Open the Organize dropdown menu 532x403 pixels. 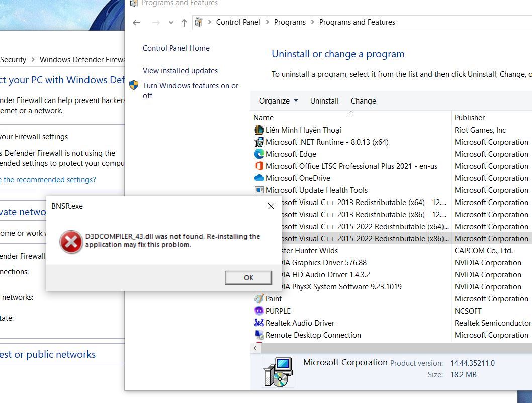point(278,100)
